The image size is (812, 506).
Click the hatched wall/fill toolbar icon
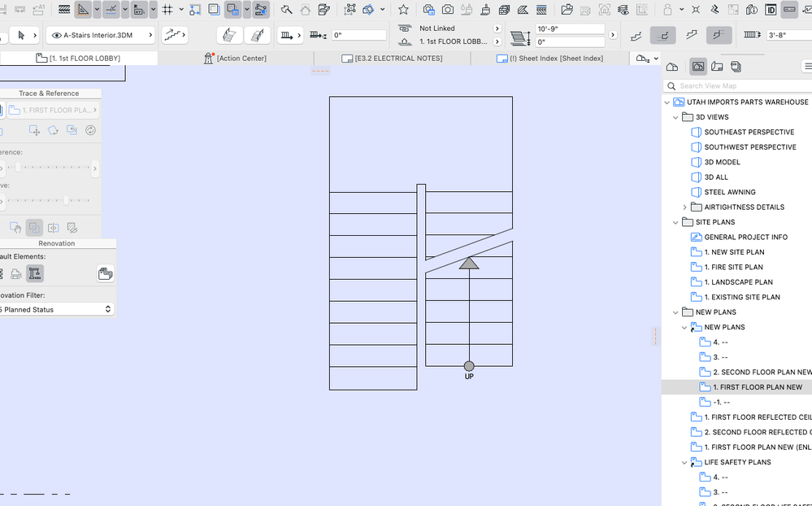[64, 9]
